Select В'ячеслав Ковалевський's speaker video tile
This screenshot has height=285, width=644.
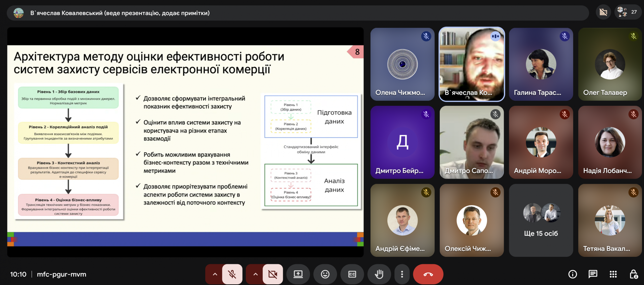click(x=472, y=64)
